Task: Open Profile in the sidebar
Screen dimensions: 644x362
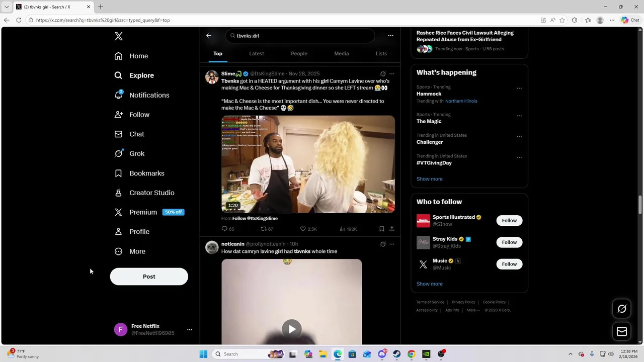Action: click(132, 232)
